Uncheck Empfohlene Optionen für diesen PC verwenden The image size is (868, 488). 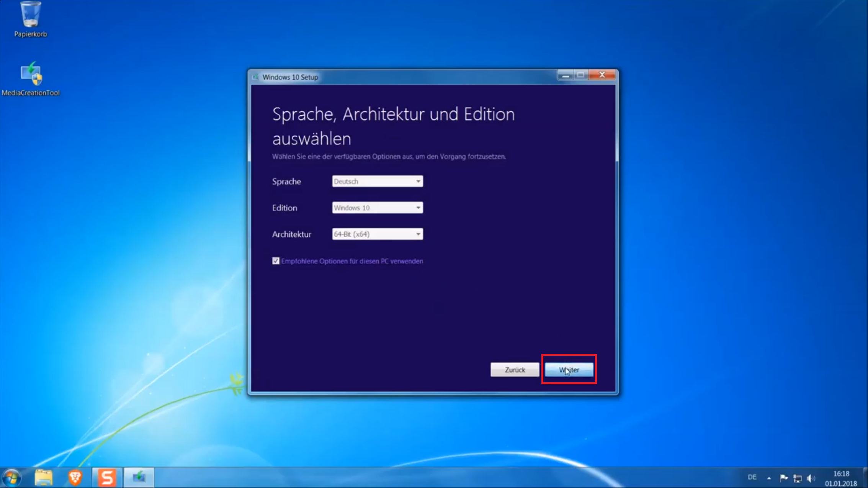tap(276, 261)
